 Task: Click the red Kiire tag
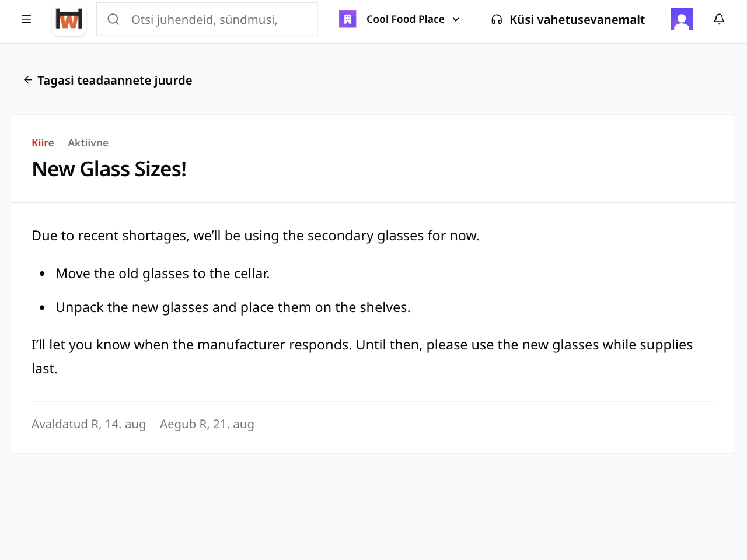click(43, 143)
